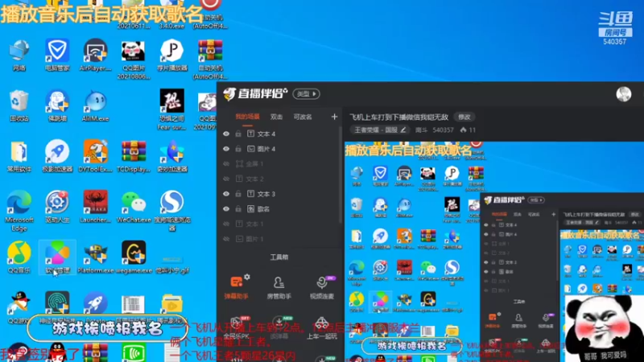Open the Microsoft Edge desktop shortcut
Viewport: 644px width, 362px height.
19,211
